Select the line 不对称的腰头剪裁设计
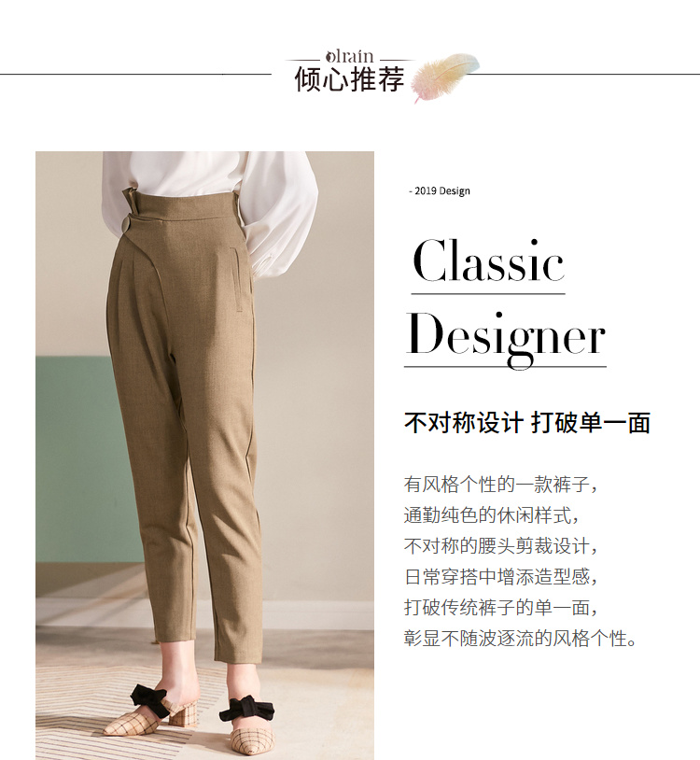Viewport: 700px width, 760px height. (501, 546)
